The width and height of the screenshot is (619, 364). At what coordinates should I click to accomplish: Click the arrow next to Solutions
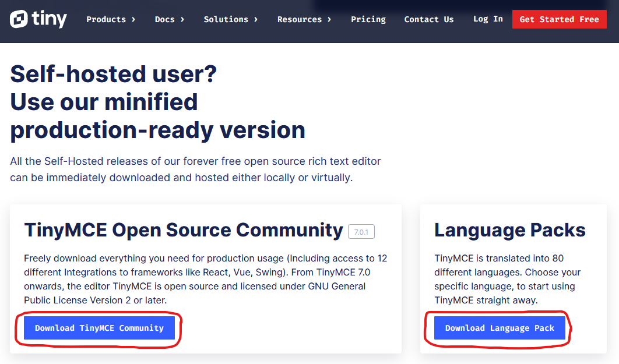[x=256, y=19]
